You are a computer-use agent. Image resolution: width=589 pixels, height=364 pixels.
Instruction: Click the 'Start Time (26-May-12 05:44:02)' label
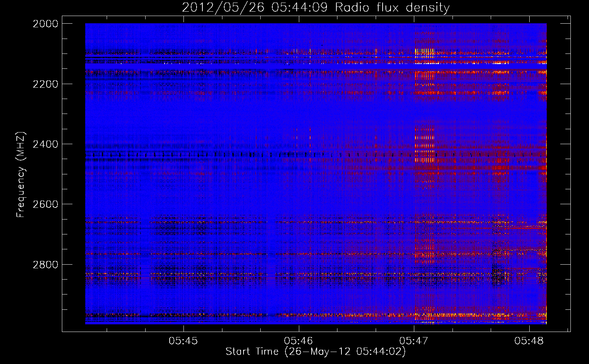tap(316, 352)
